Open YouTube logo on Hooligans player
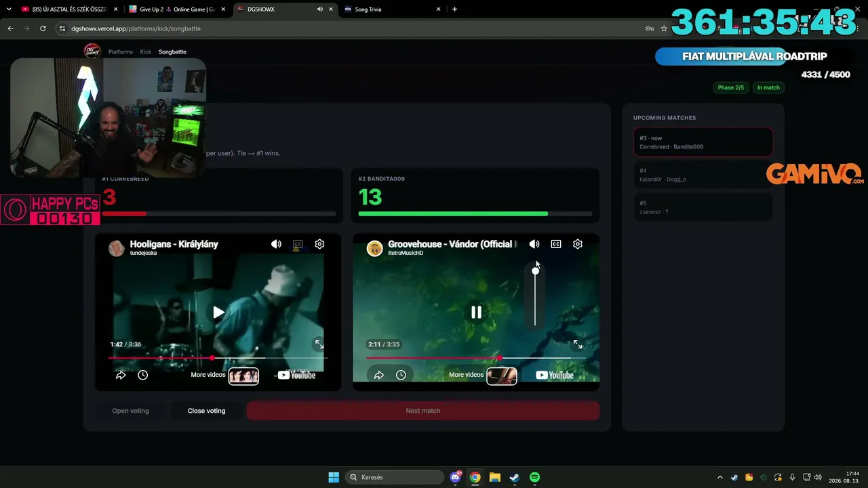The width and height of the screenshot is (868, 488). tap(297, 375)
